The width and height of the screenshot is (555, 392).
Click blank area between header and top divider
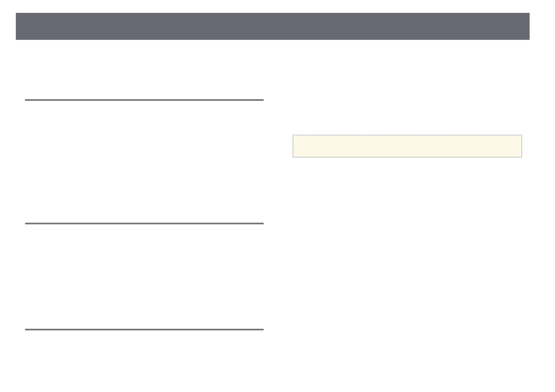click(x=144, y=69)
